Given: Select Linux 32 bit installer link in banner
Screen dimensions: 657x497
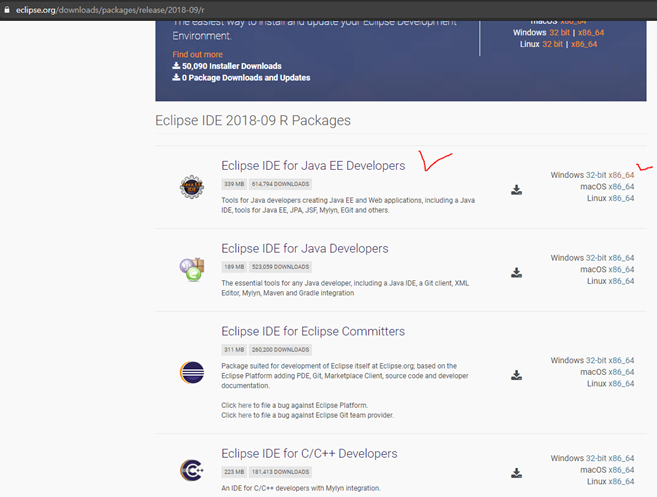Looking at the screenshot, I should click(x=552, y=44).
